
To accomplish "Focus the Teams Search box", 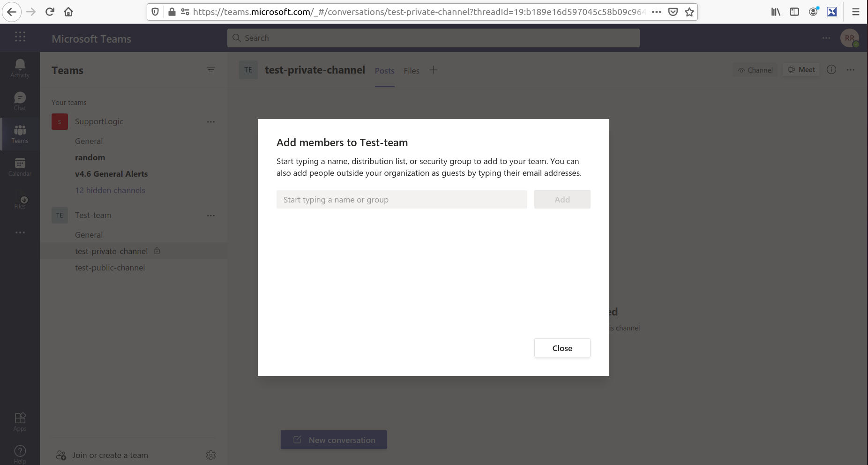I will (434, 38).
